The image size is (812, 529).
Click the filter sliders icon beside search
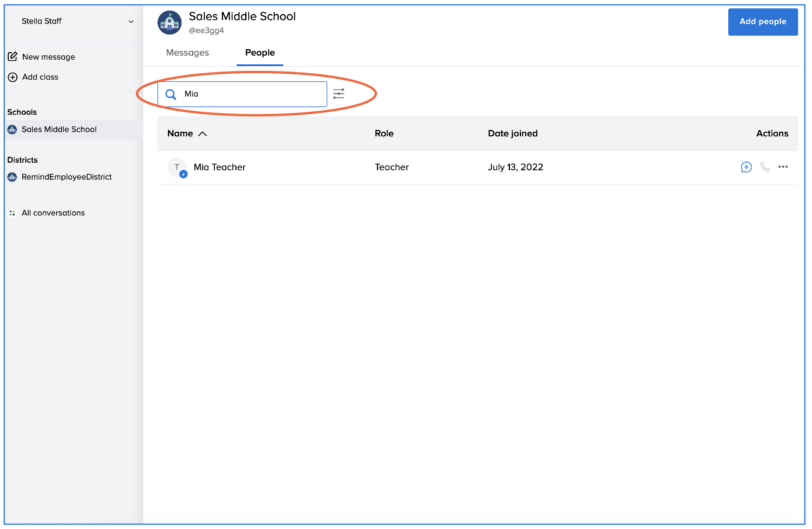pos(338,94)
